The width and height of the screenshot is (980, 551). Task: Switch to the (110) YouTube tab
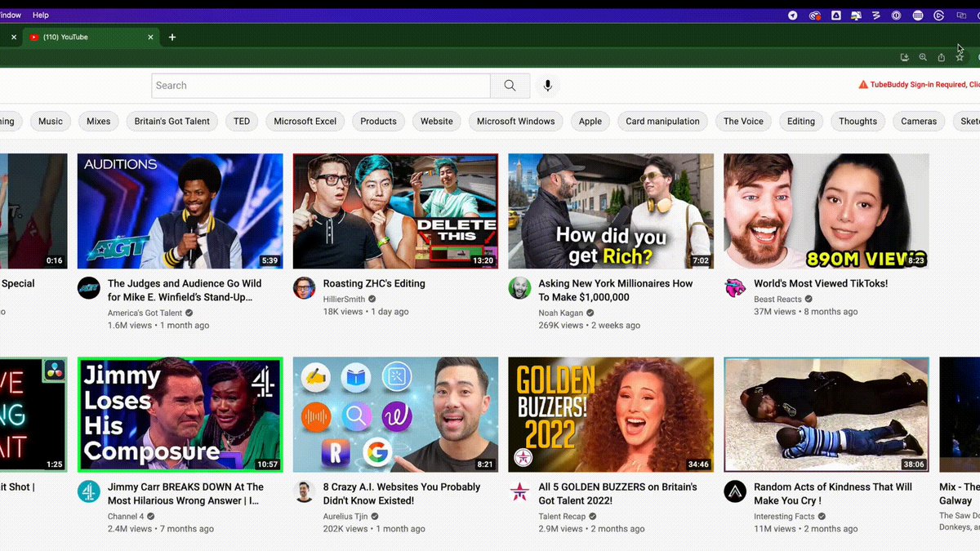coord(90,37)
